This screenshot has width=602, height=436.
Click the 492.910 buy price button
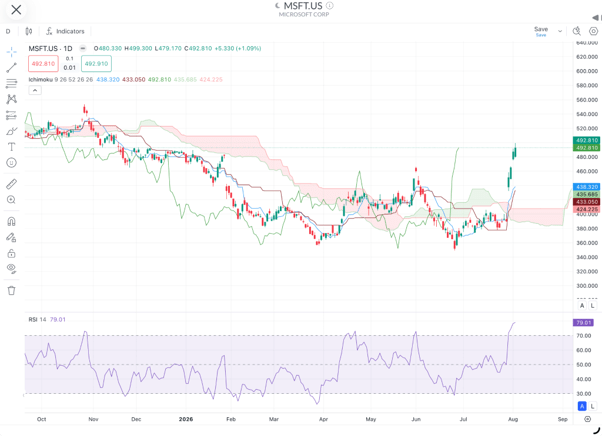96,64
